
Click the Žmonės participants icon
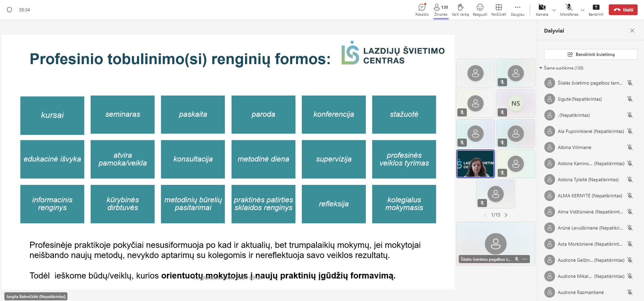pos(441,9)
